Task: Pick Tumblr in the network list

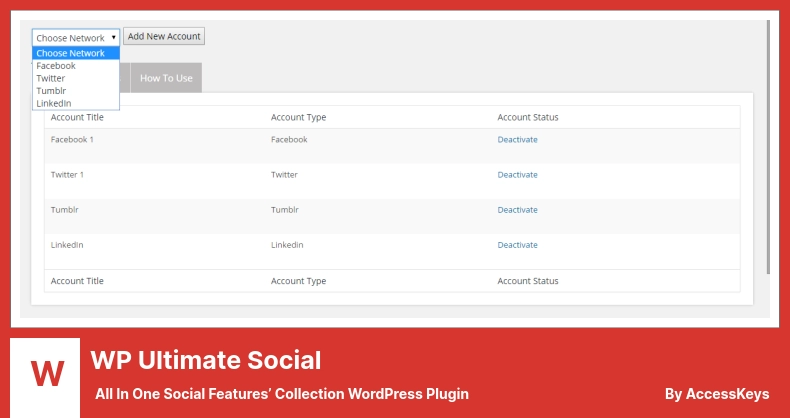Action: pos(76,91)
